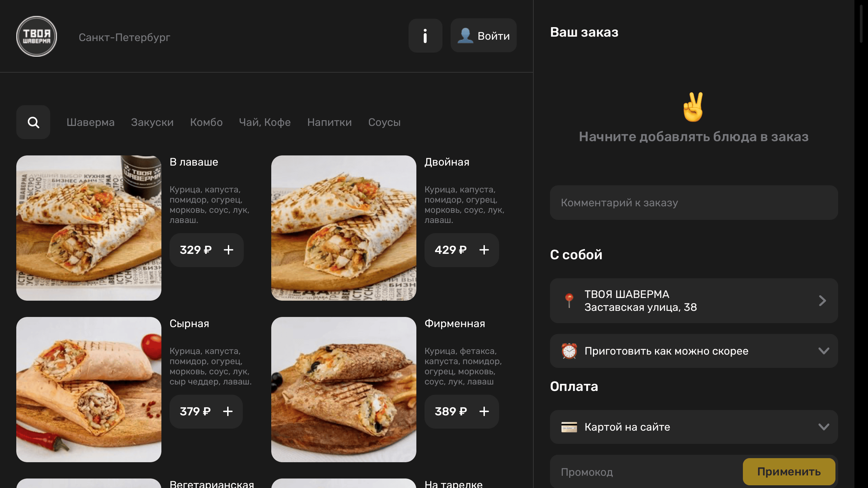Click the user avatar icon by Войти
868x488 pixels.
coord(465,36)
